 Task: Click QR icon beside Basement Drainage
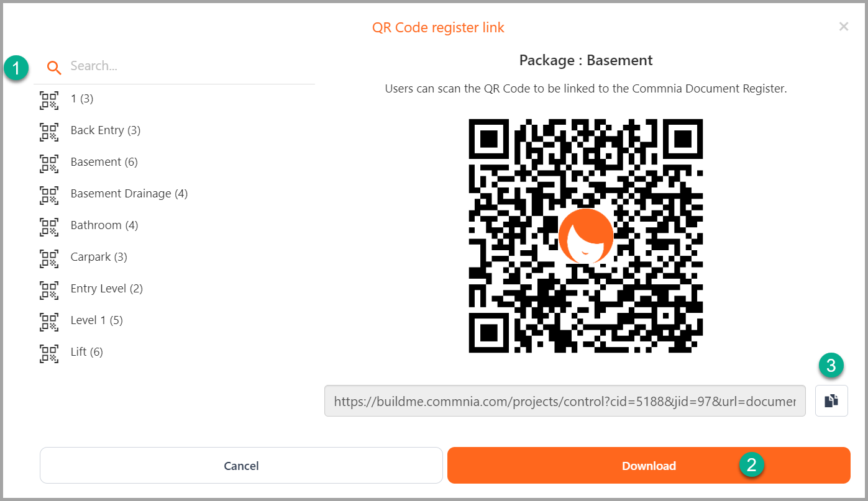click(49, 195)
